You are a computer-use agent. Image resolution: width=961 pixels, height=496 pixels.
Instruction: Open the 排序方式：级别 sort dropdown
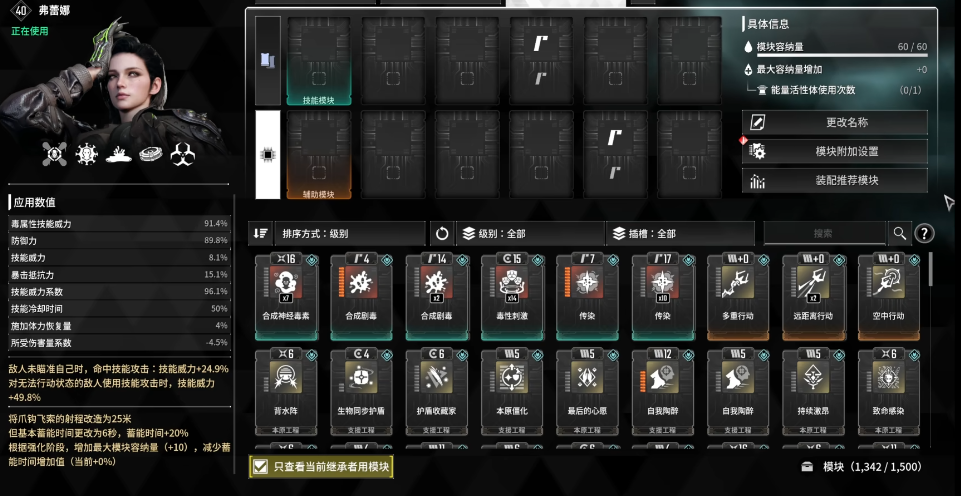(350, 234)
